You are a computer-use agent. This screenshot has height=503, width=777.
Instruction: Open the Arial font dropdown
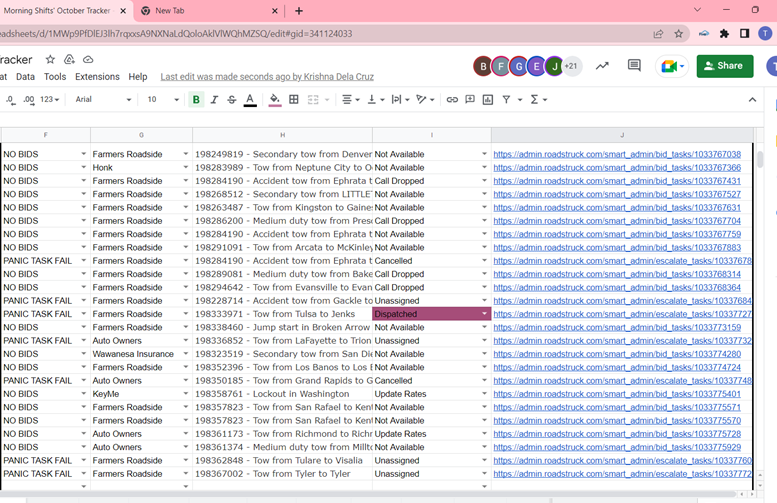(103, 100)
